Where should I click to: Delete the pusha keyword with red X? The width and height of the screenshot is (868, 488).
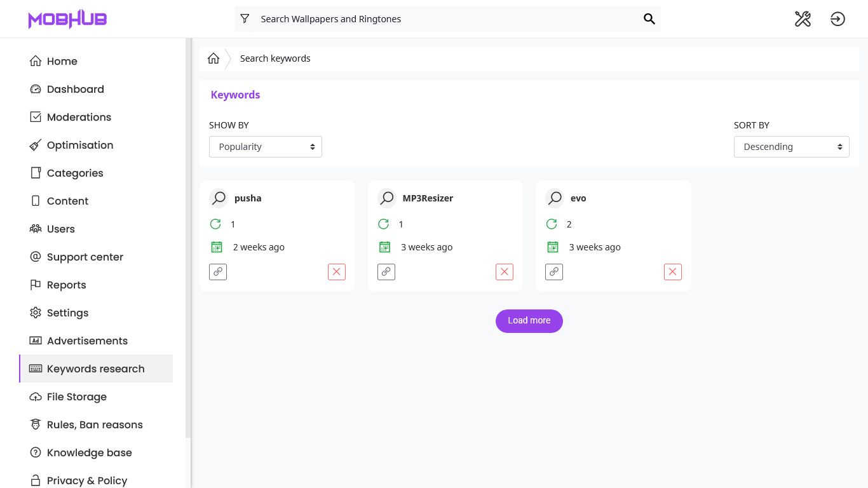pos(337,272)
